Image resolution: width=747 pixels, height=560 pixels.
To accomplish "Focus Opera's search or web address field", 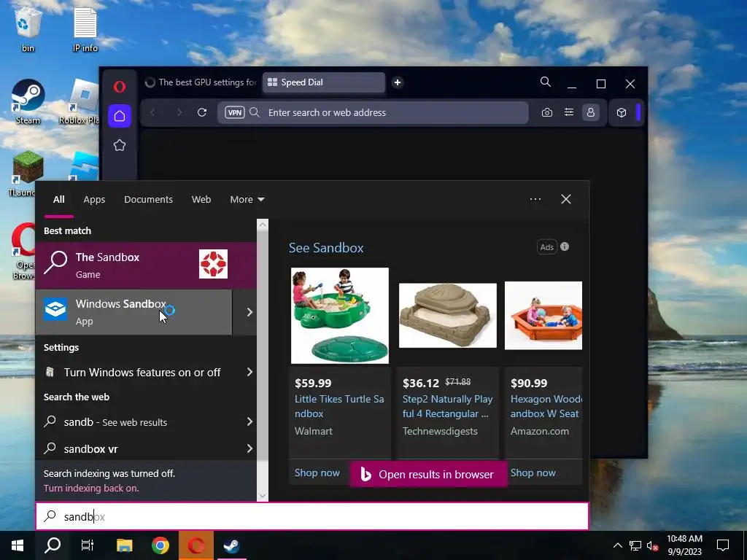I will pyautogui.click(x=373, y=112).
